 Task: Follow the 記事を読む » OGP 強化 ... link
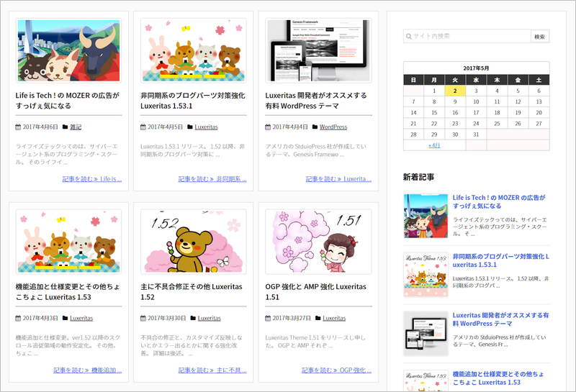336,370
